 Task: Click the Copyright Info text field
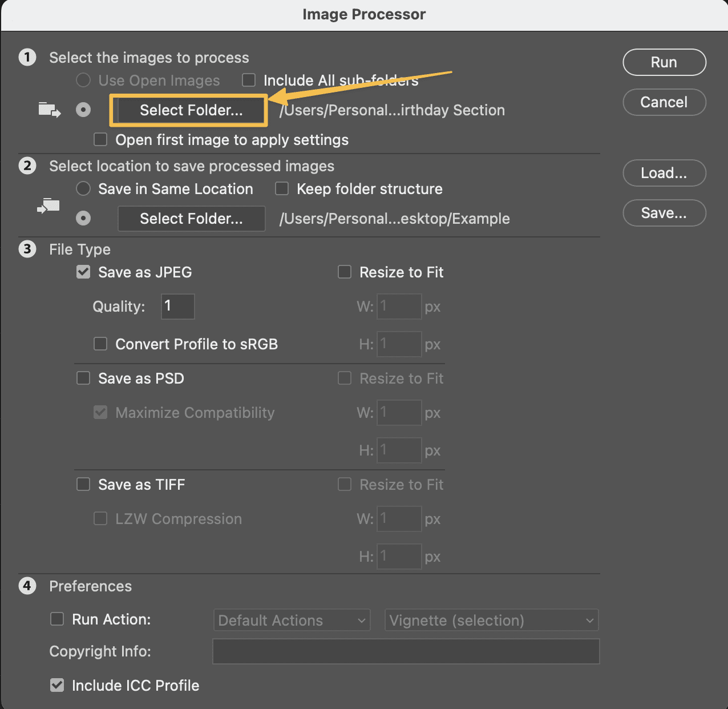[x=406, y=651]
